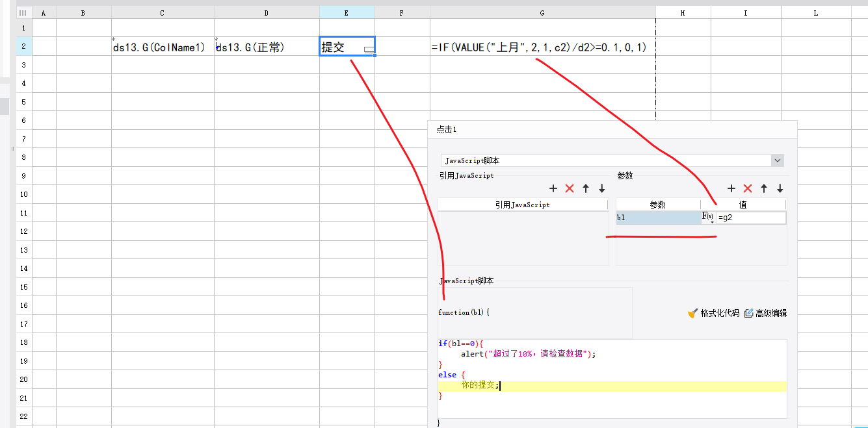Image resolution: width=868 pixels, height=428 pixels.
Task: Click the 点击1 event title
Action: (447, 129)
